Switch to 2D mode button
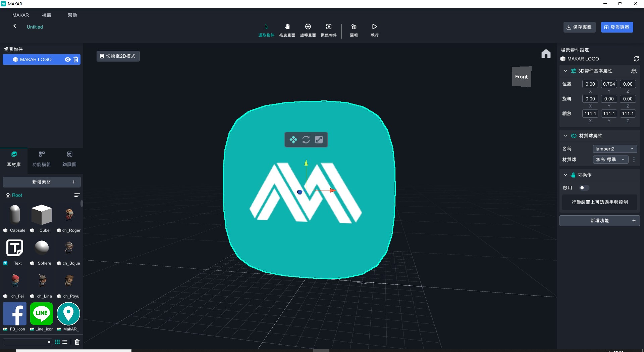This screenshot has height=352, width=644. coord(118,56)
